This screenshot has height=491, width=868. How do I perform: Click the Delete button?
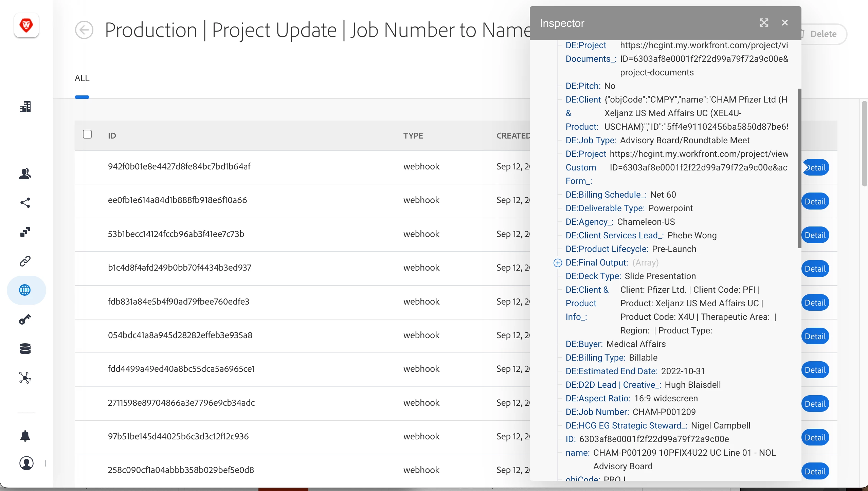(823, 34)
